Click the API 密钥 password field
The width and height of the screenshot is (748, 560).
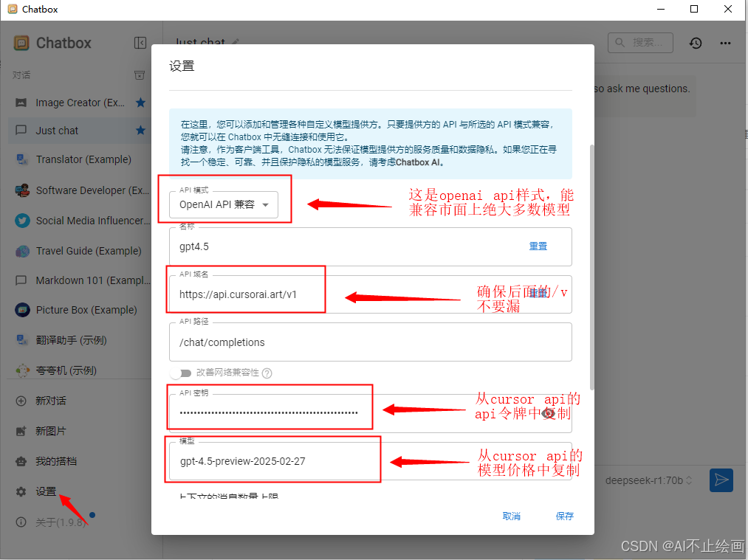pyautogui.click(x=370, y=412)
